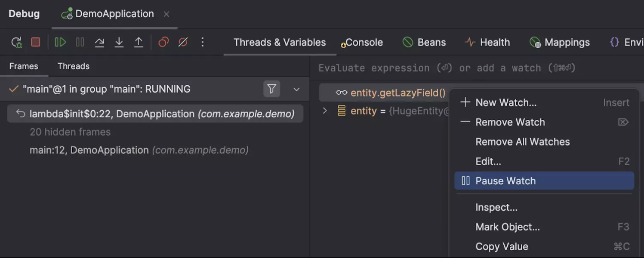Resume program execution
Image resolution: width=644 pixels, height=258 pixels.
tap(60, 42)
